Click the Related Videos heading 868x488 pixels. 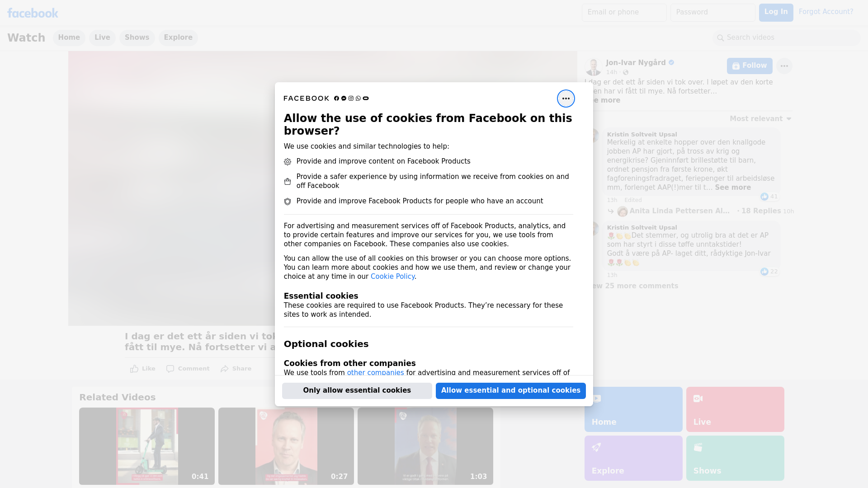pos(118,398)
